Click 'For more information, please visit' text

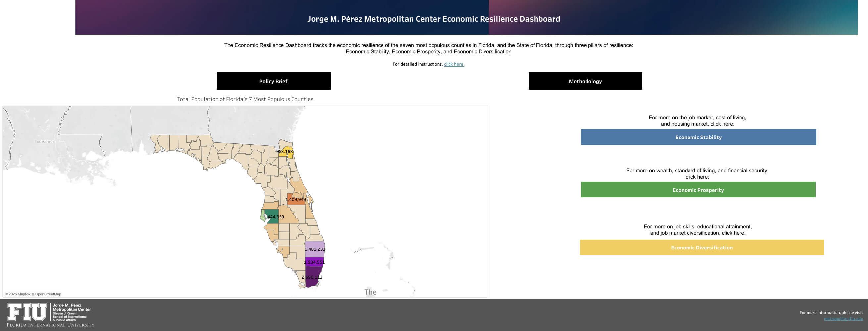[x=831, y=313]
